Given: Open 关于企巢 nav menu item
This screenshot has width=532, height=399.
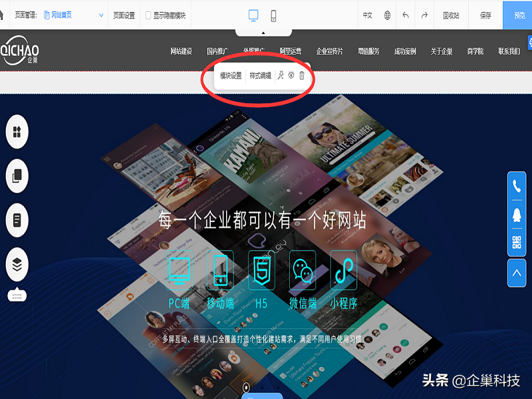Looking at the screenshot, I should point(441,51).
